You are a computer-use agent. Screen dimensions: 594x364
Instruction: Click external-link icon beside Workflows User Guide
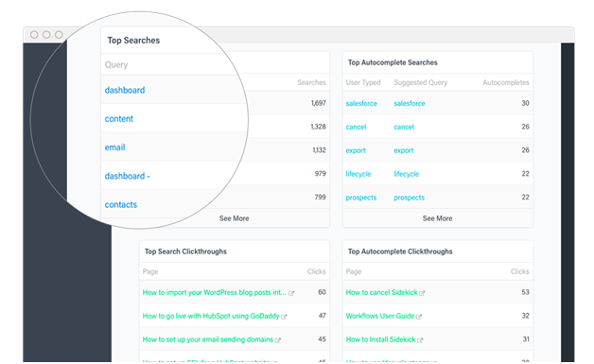(x=419, y=317)
